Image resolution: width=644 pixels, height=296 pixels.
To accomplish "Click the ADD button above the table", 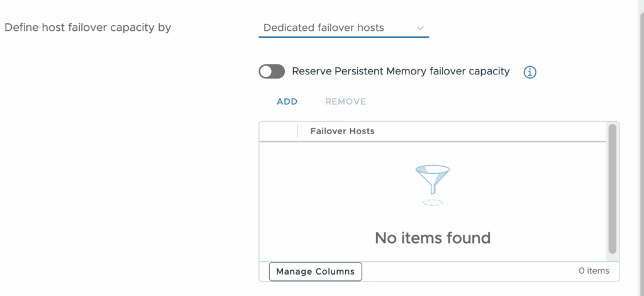I will 287,101.
